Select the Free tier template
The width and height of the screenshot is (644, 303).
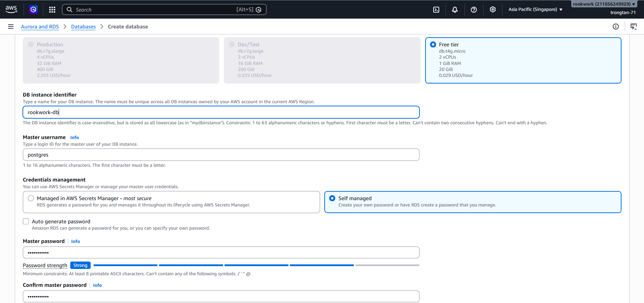pos(433,45)
